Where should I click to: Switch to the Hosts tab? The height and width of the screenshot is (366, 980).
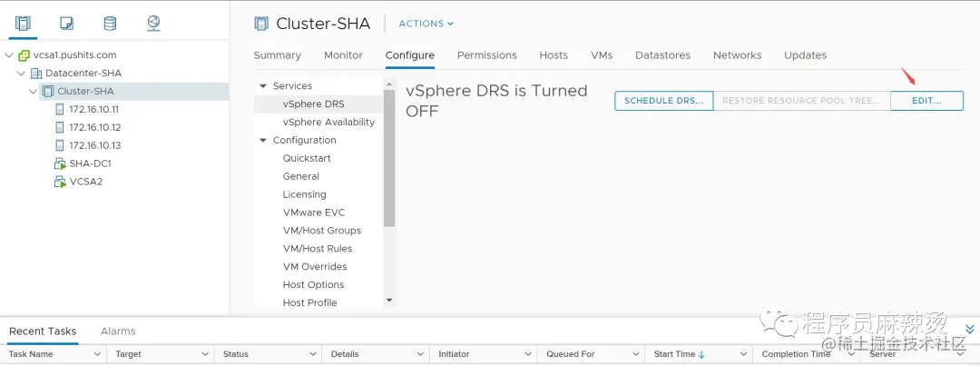[x=554, y=55]
